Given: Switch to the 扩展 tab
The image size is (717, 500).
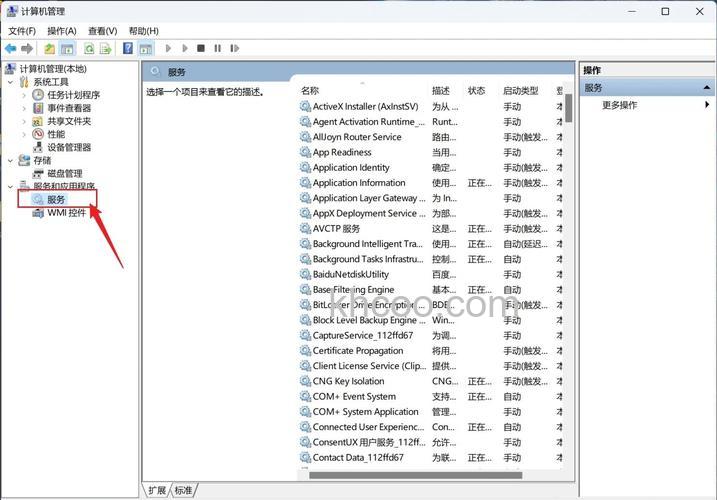Looking at the screenshot, I should point(157,490).
